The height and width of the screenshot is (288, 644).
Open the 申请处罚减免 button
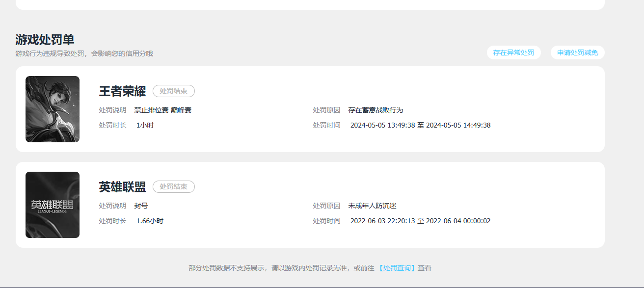click(x=578, y=52)
